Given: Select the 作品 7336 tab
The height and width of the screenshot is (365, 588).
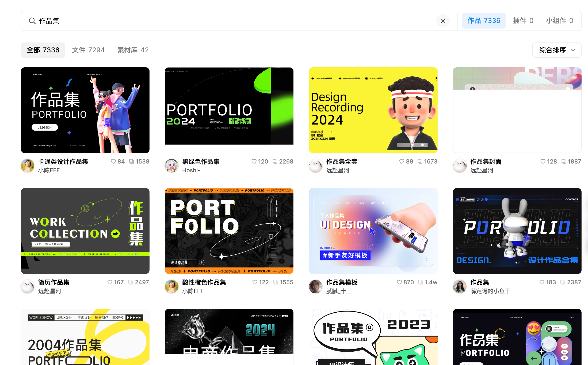Looking at the screenshot, I should click(x=484, y=21).
